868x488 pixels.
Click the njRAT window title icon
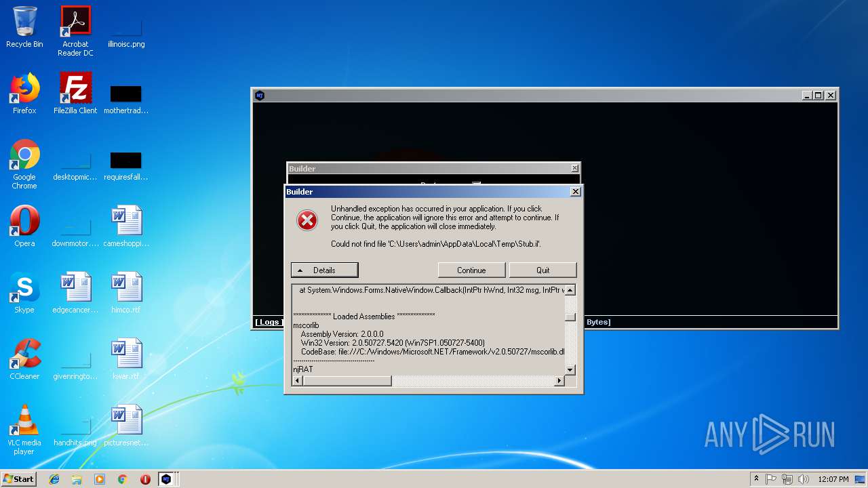pyautogui.click(x=260, y=95)
